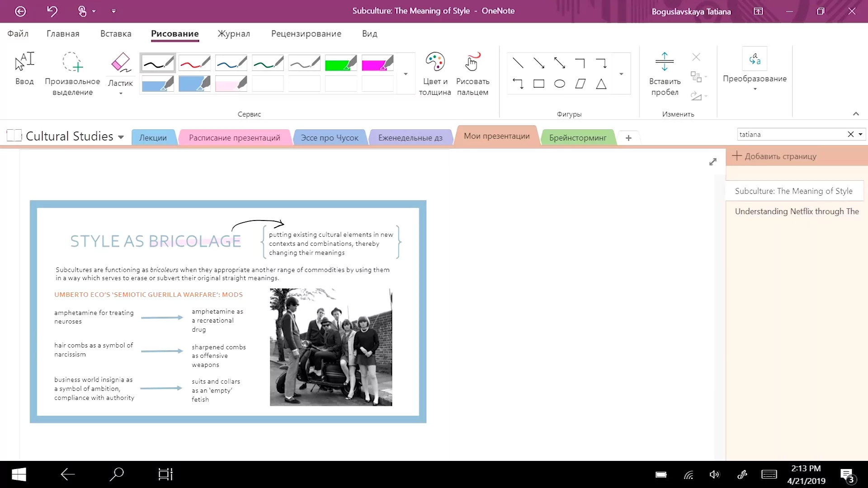Open Брейнсторминг section tab
Image resolution: width=868 pixels, height=488 pixels.
[x=578, y=138]
